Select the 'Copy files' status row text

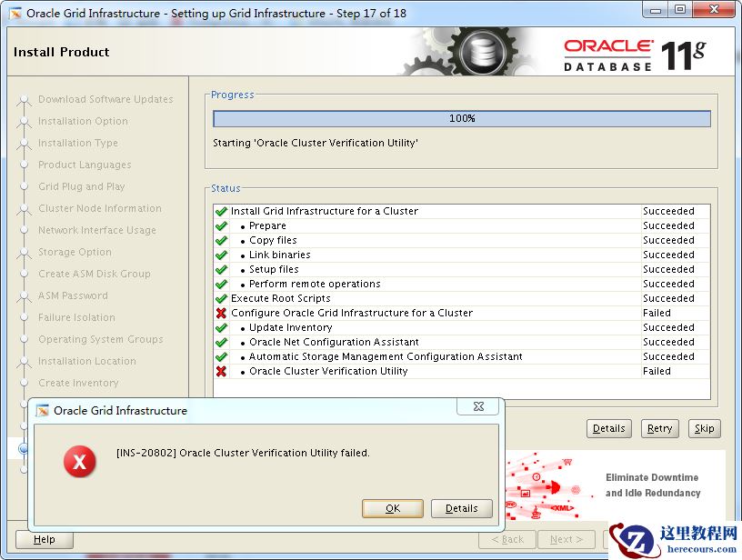pos(273,241)
